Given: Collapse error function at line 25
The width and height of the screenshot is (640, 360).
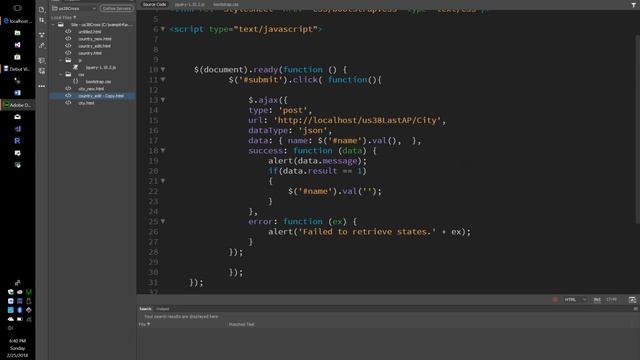Looking at the screenshot, I should pos(163,221).
